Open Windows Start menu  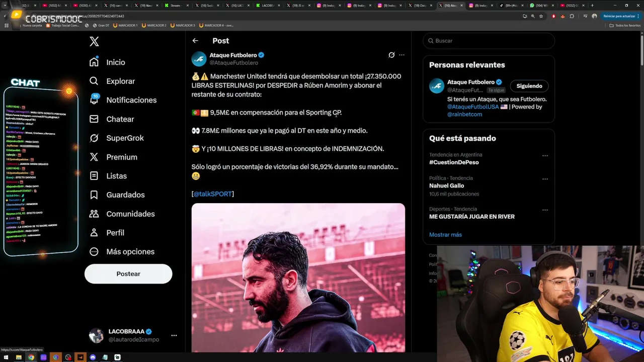[6, 357]
